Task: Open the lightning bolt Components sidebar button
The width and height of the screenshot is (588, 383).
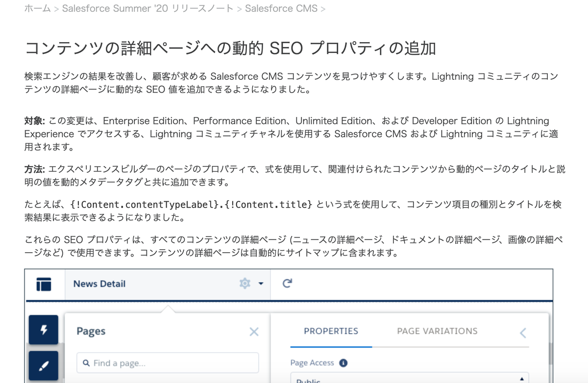Action: tap(44, 330)
